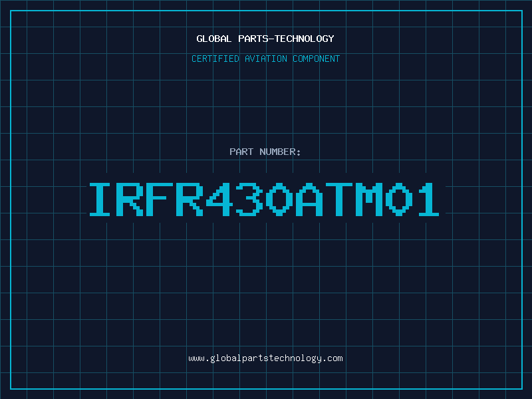Viewport: 532px width, 399px height.
Task: Click the word NUMBER: in the label
Action: pos(279,152)
